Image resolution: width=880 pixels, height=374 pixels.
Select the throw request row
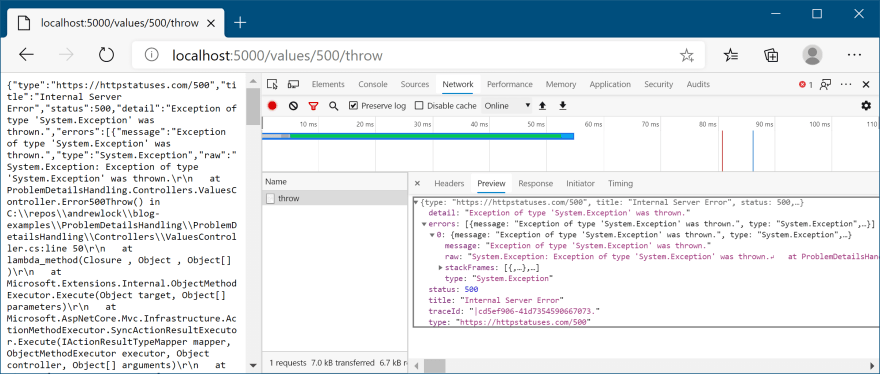tap(334, 198)
